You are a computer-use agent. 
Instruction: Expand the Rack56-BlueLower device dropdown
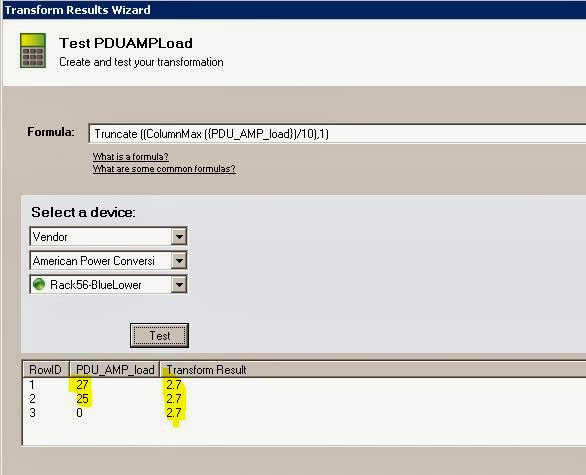click(179, 285)
